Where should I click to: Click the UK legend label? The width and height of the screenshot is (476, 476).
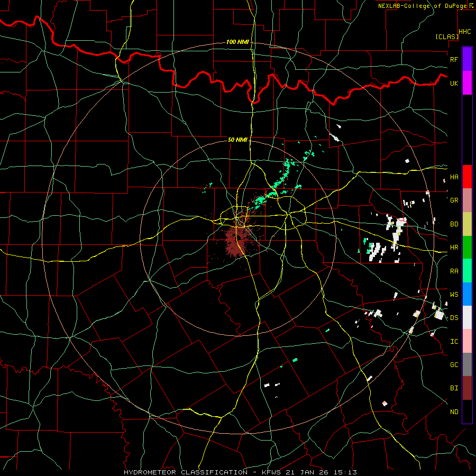point(454,83)
